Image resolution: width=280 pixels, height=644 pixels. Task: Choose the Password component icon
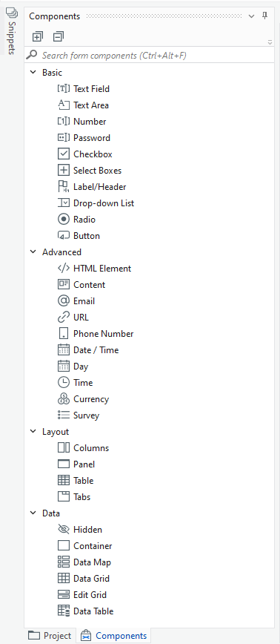click(64, 138)
